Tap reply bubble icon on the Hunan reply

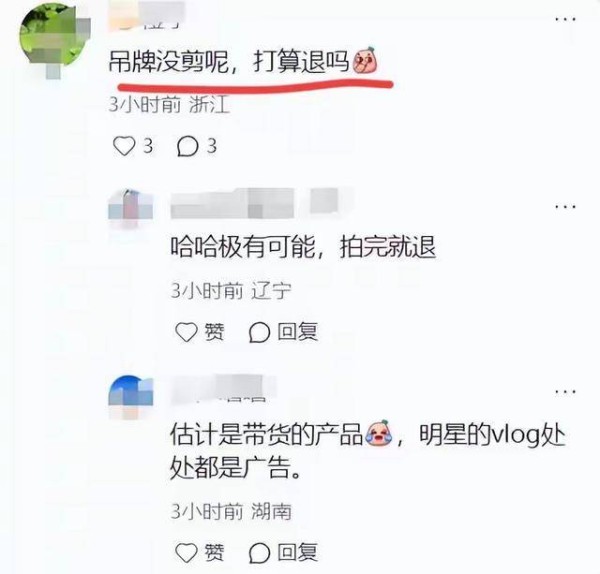pyautogui.click(x=259, y=553)
